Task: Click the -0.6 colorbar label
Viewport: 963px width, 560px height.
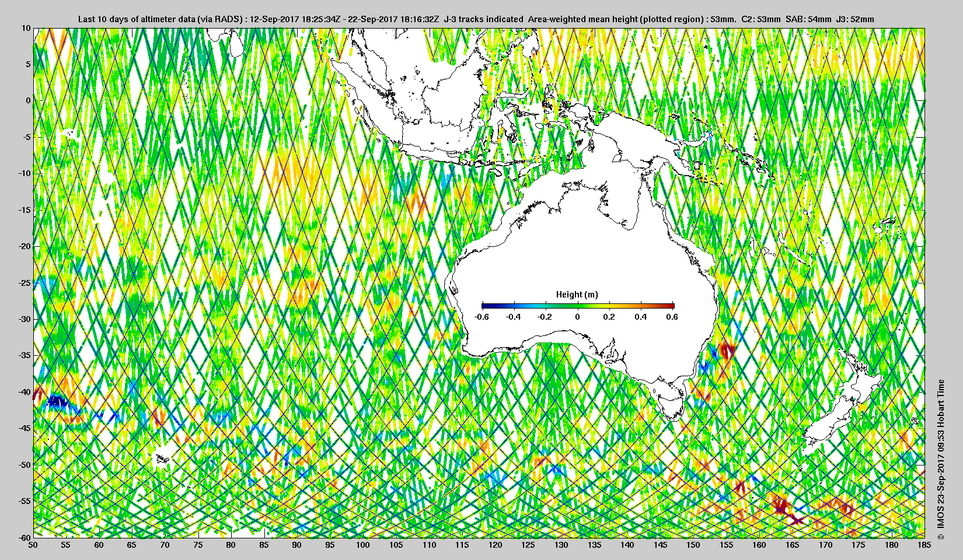Action: pyautogui.click(x=481, y=317)
